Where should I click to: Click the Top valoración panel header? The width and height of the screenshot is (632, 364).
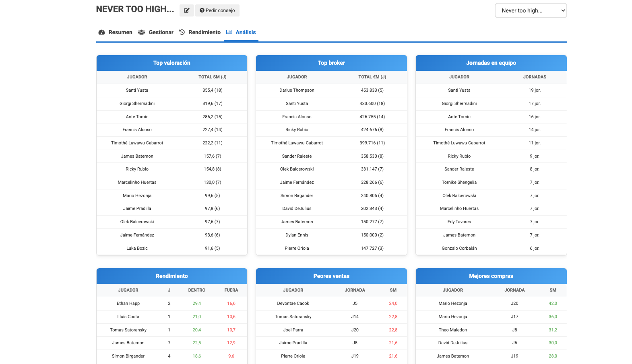click(172, 63)
